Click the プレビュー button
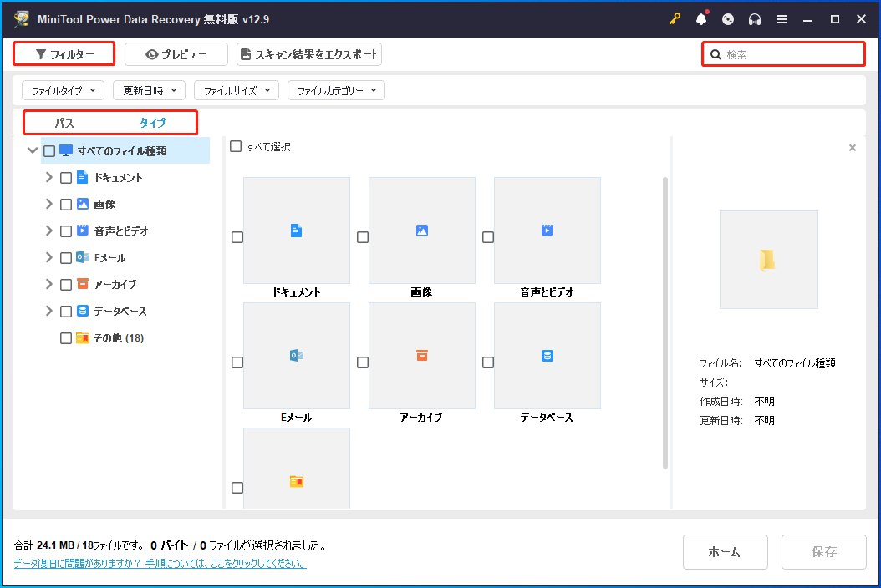The height and width of the screenshot is (588, 881). click(176, 54)
